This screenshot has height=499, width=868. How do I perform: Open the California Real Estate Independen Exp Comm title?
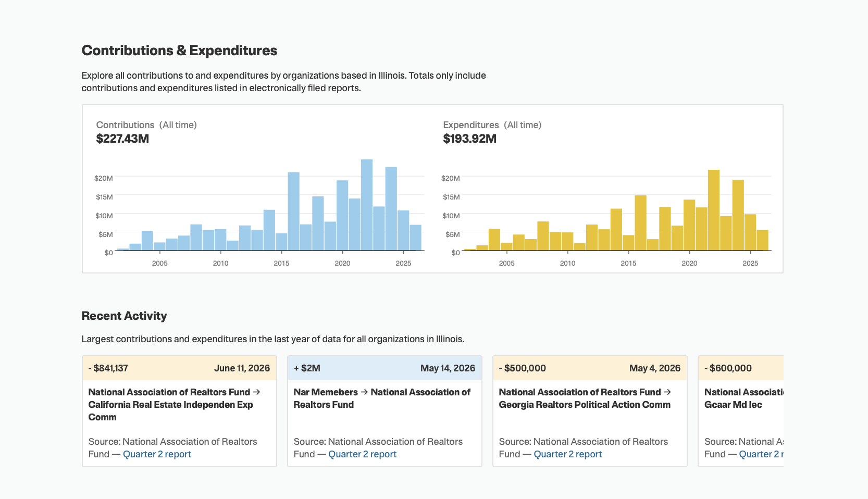175,405
